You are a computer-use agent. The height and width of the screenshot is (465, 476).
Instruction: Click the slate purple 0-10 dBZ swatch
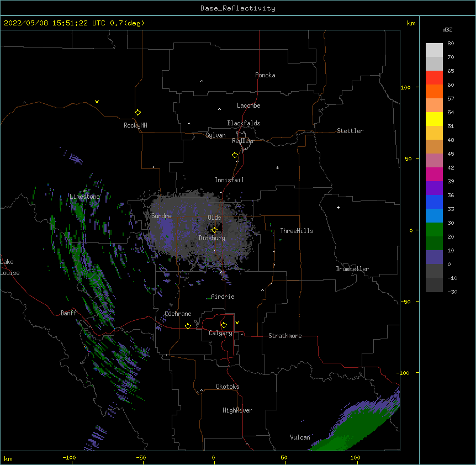tap(434, 257)
